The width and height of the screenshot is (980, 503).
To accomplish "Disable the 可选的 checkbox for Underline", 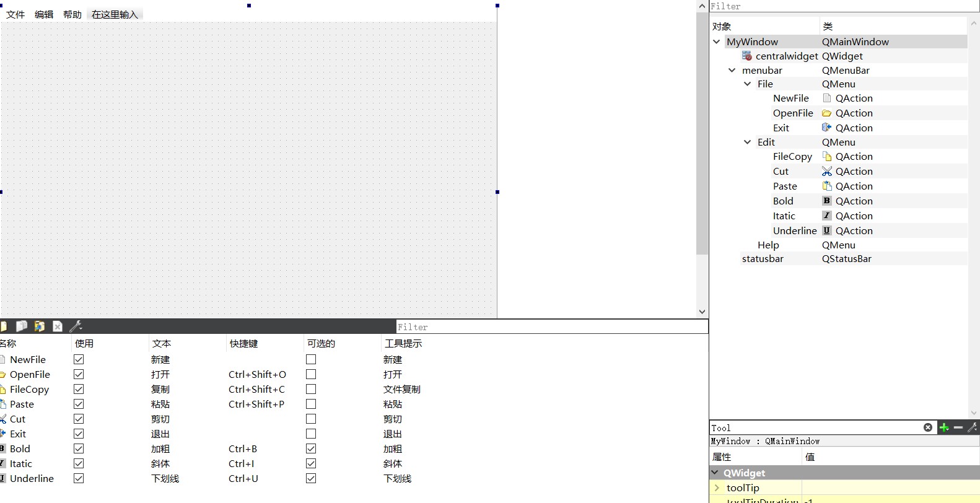I will (311, 478).
